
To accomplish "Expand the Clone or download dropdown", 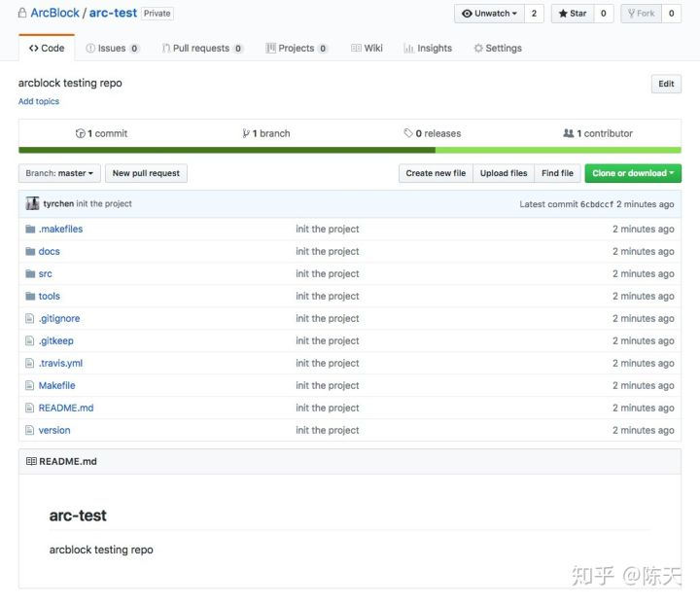I will pyautogui.click(x=633, y=173).
